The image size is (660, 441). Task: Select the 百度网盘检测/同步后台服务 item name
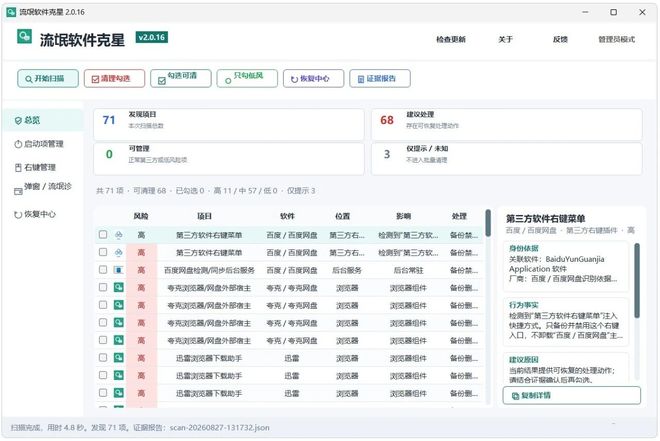[209, 270]
